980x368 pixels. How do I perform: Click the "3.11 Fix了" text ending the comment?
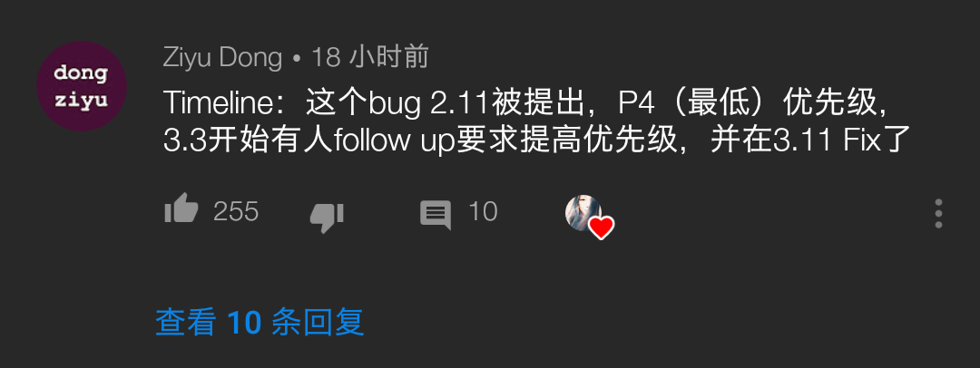pyautogui.click(x=836, y=141)
